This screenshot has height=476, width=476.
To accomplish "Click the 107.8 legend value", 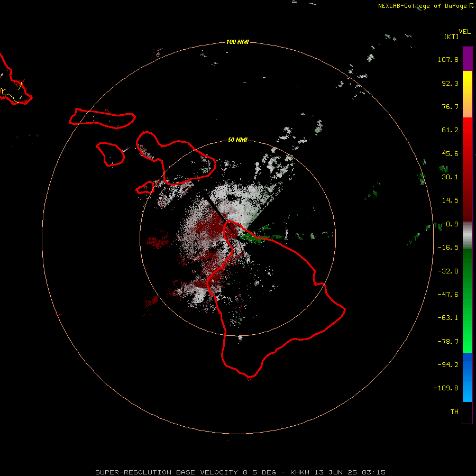I will [448, 59].
